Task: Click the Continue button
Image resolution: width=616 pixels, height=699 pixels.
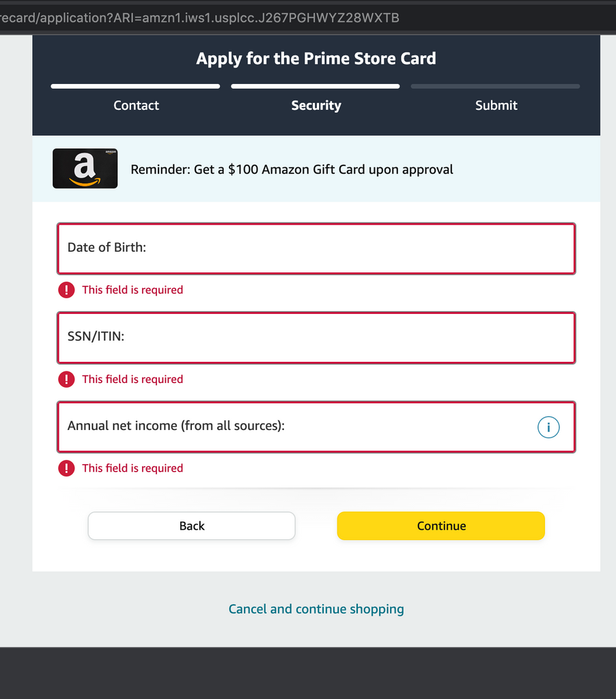Action: (440, 526)
